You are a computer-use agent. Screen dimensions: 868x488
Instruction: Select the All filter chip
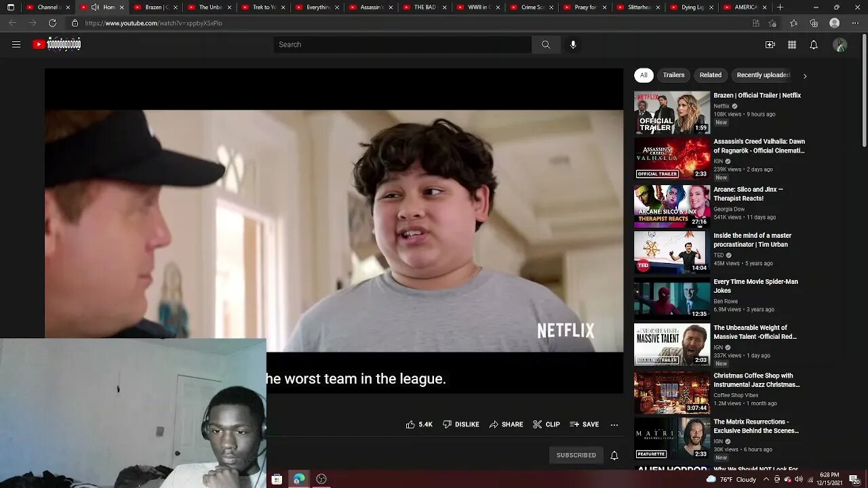(644, 75)
